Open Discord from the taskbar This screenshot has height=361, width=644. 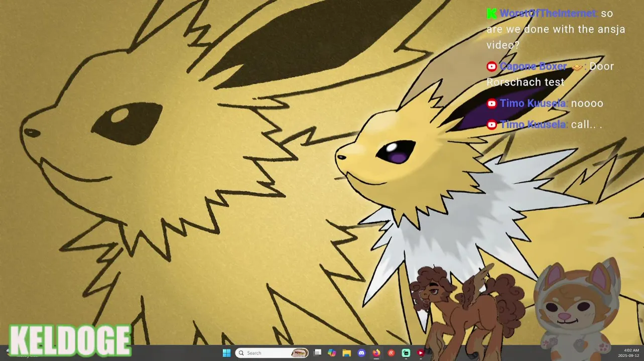pyautogui.click(x=361, y=353)
